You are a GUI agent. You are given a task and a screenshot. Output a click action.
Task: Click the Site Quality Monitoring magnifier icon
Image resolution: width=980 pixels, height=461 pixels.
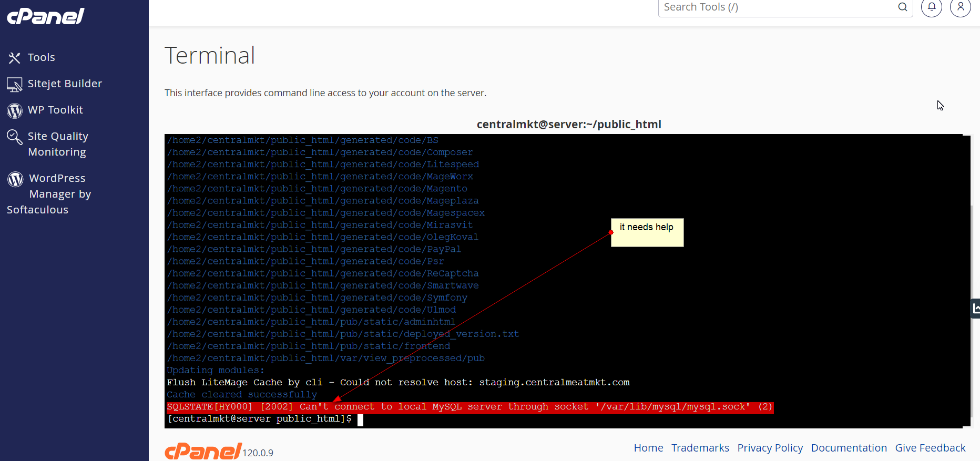tap(14, 137)
